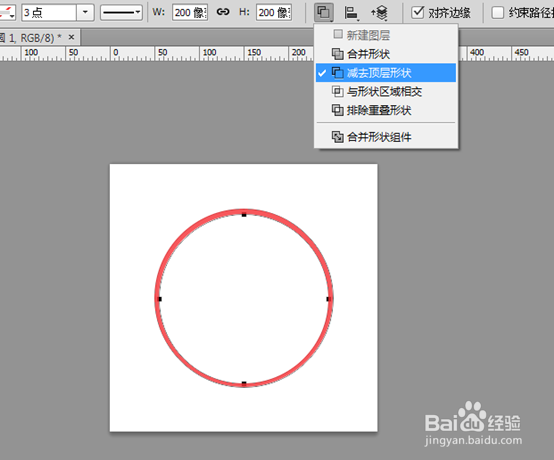
Task: Close the document tab RGB/8
Action: 71,37
